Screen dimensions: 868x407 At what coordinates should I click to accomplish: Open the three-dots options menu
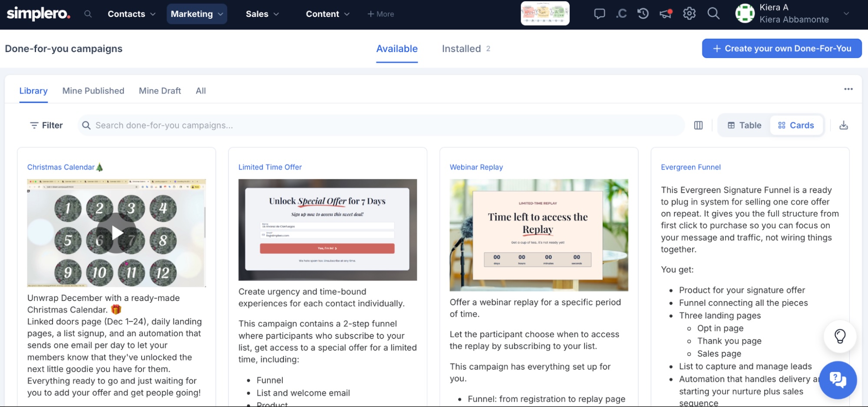[848, 89]
